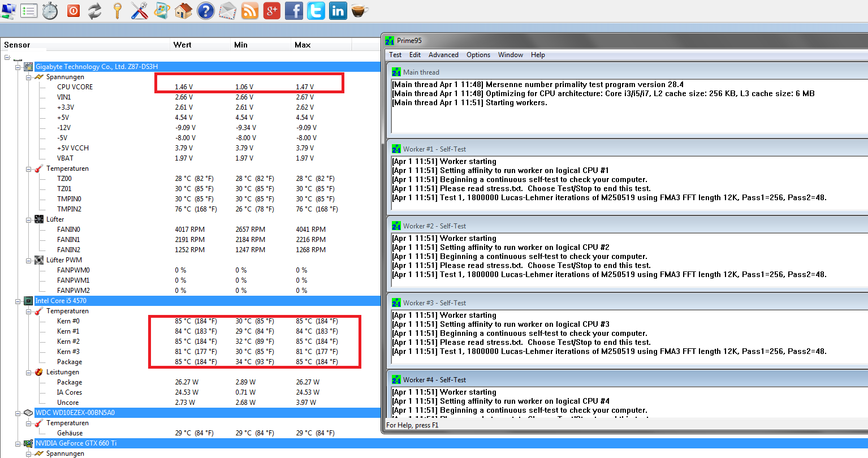Collapse the Intel Core i5 4570 node
Screen dimensions: 868x458
[x=18, y=301]
